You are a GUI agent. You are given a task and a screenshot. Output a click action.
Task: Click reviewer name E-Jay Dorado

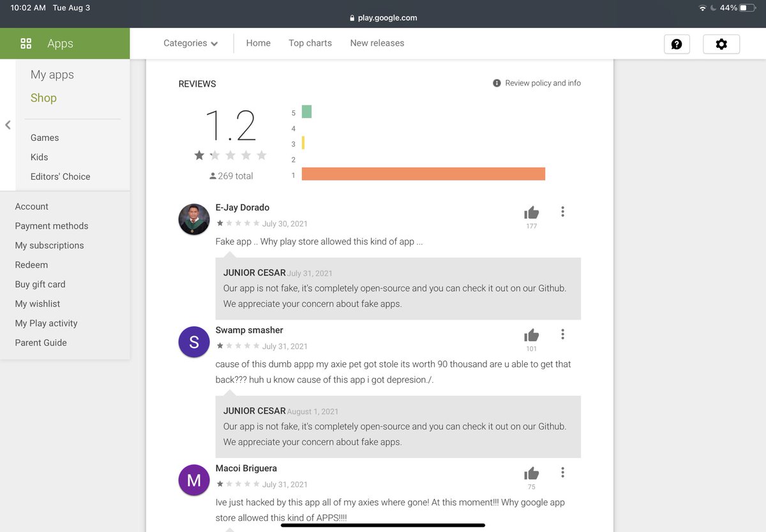click(x=243, y=207)
